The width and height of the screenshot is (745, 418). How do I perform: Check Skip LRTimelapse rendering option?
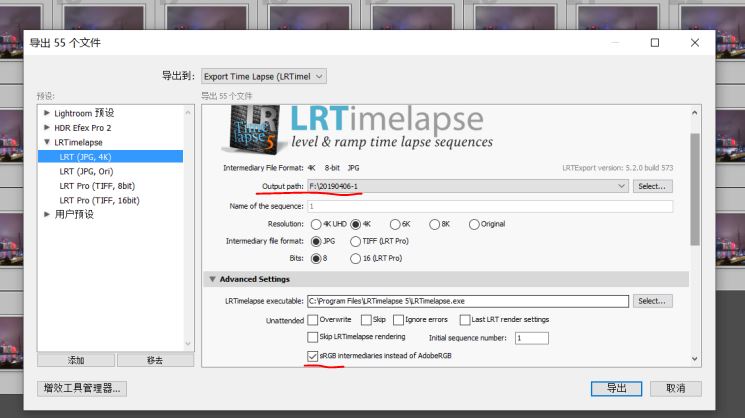pos(313,338)
